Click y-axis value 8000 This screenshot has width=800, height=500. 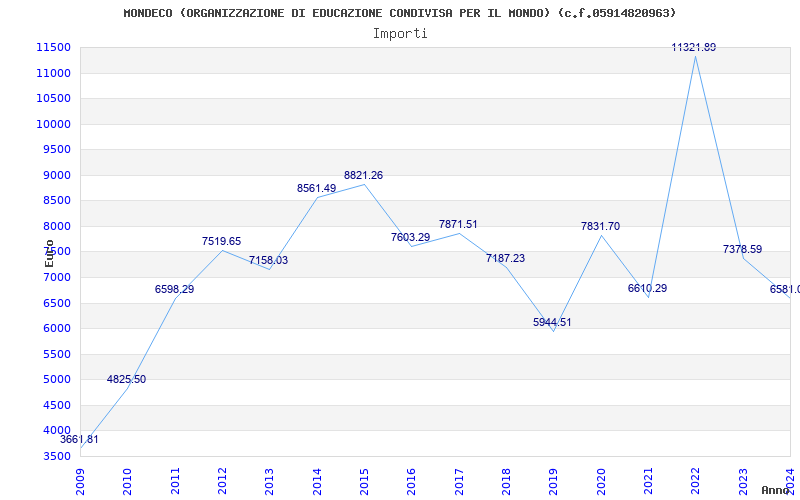click(57, 226)
